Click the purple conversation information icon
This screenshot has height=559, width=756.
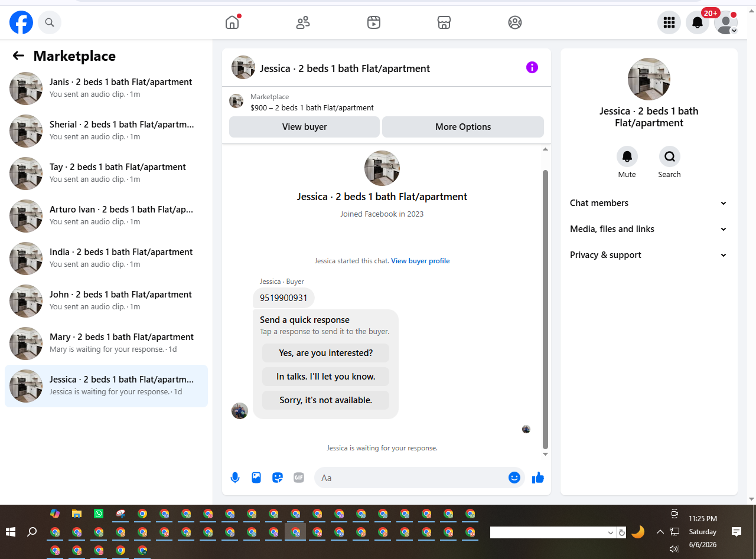532,67
